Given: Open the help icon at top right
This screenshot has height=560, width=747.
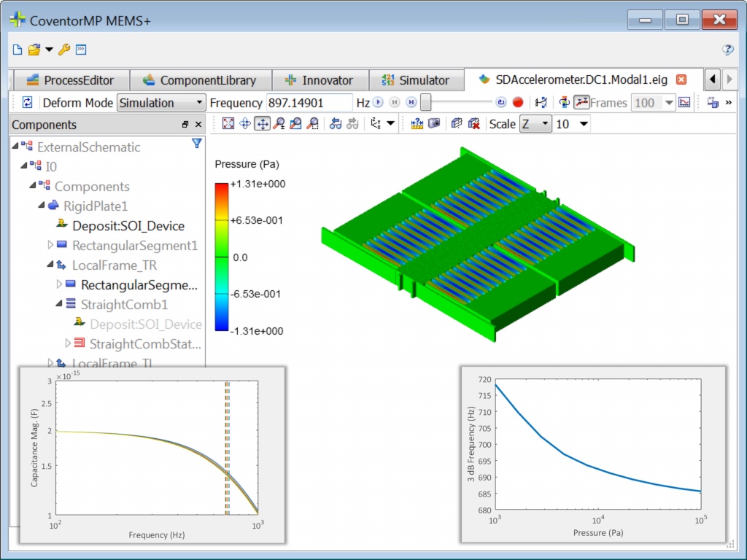Looking at the screenshot, I should (727, 50).
